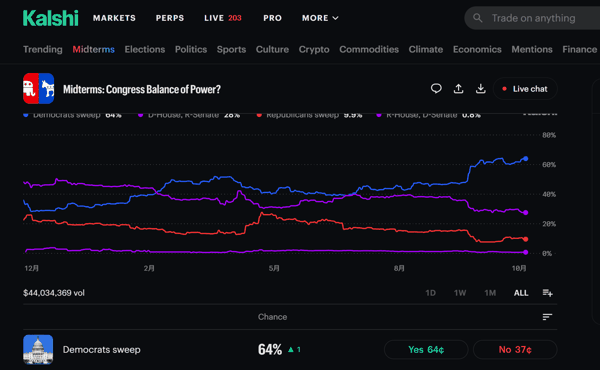The height and width of the screenshot is (370, 600).
Task: Click the Democrats sweep row label
Action: 101,349
